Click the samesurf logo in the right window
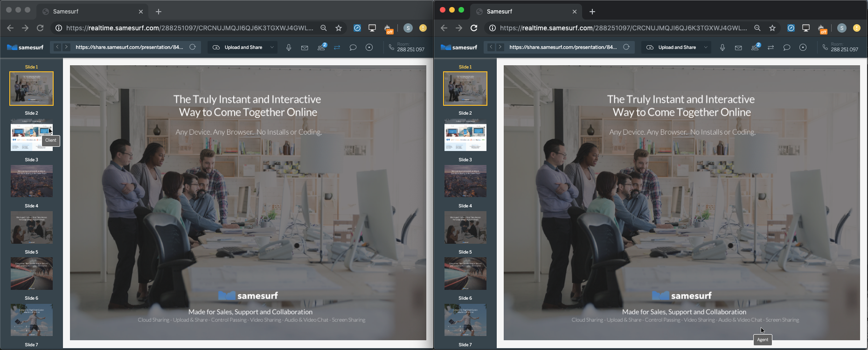The width and height of the screenshot is (868, 350). coord(459,47)
